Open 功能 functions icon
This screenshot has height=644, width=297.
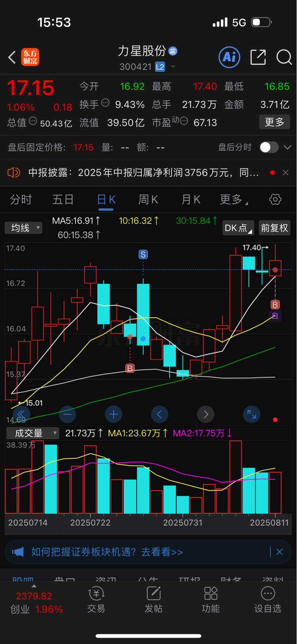pyautogui.click(x=210, y=600)
